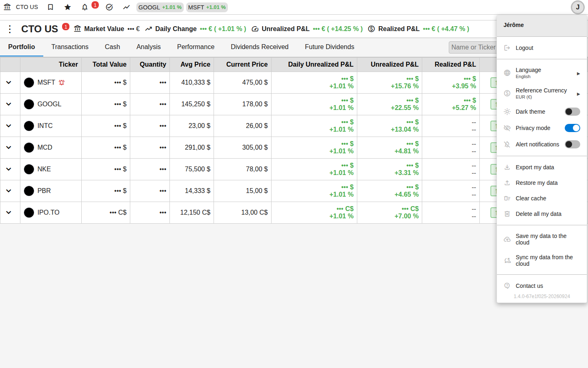
Task: Click the bank icon next to CTO US
Action: click(7, 7)
